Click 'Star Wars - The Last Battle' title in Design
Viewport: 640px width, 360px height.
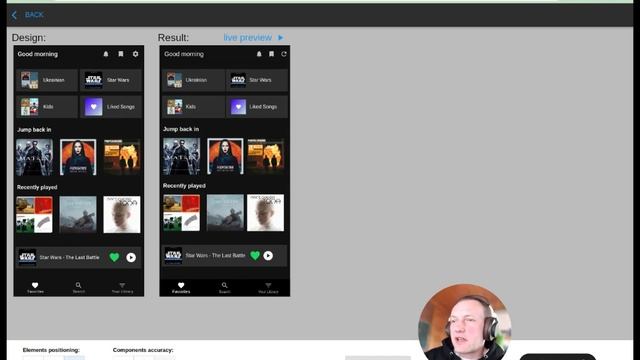pyautogui.click(x=69, y=258)
